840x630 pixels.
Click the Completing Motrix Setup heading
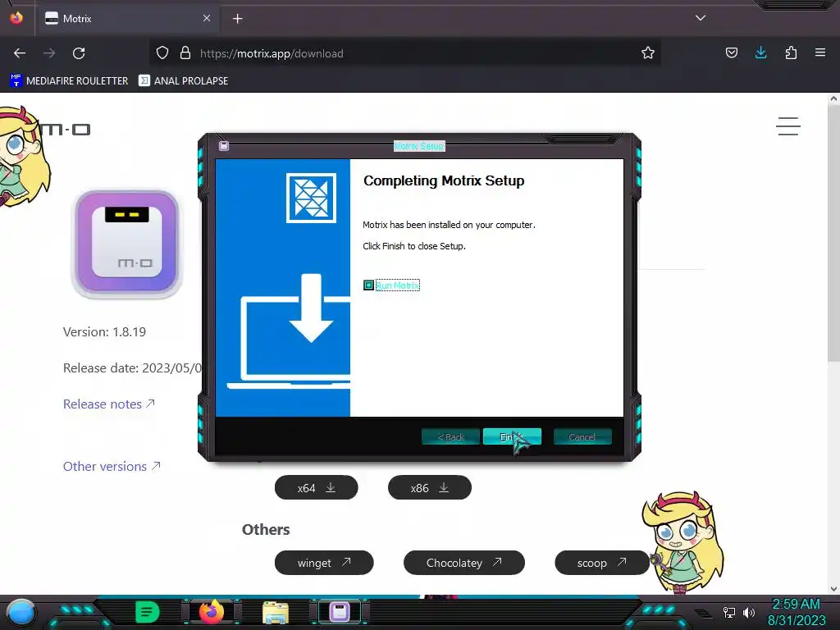tap(444, 180)
